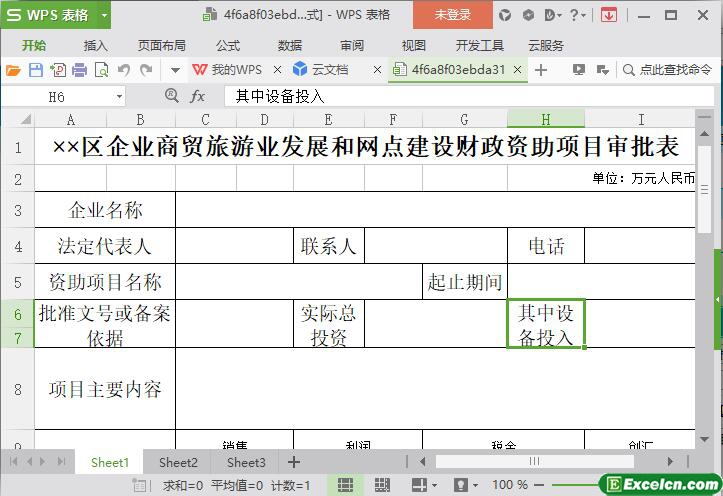The image size is (723, 496).
Task: Click the save icon in quick toolbar
Action: (35, 70)
